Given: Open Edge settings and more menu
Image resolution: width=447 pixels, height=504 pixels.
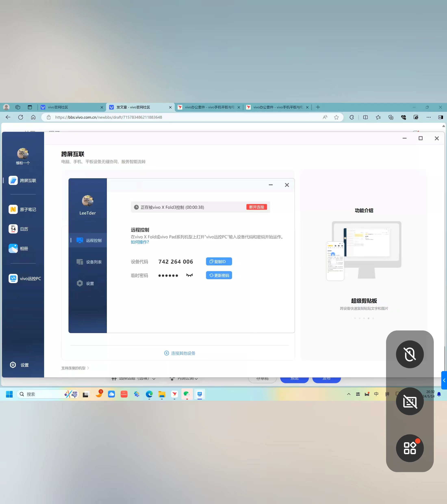Looking at the screenshot, I should click(429, 117).
